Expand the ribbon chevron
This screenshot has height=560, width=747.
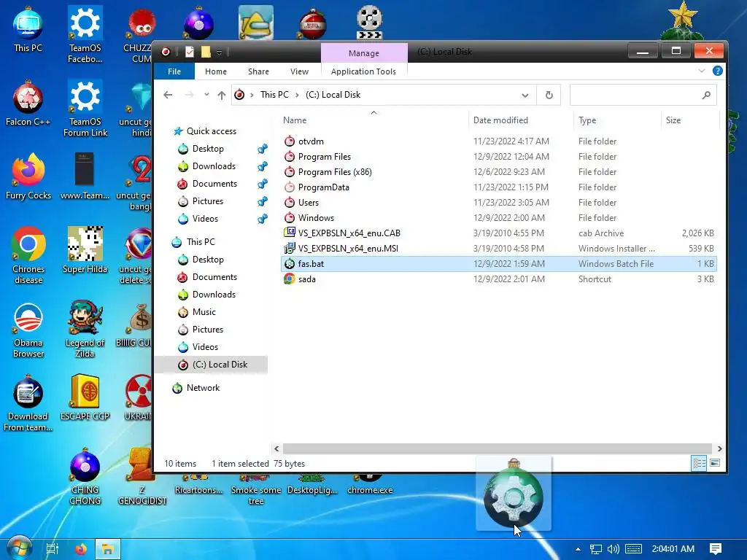[x=701, y=71]
